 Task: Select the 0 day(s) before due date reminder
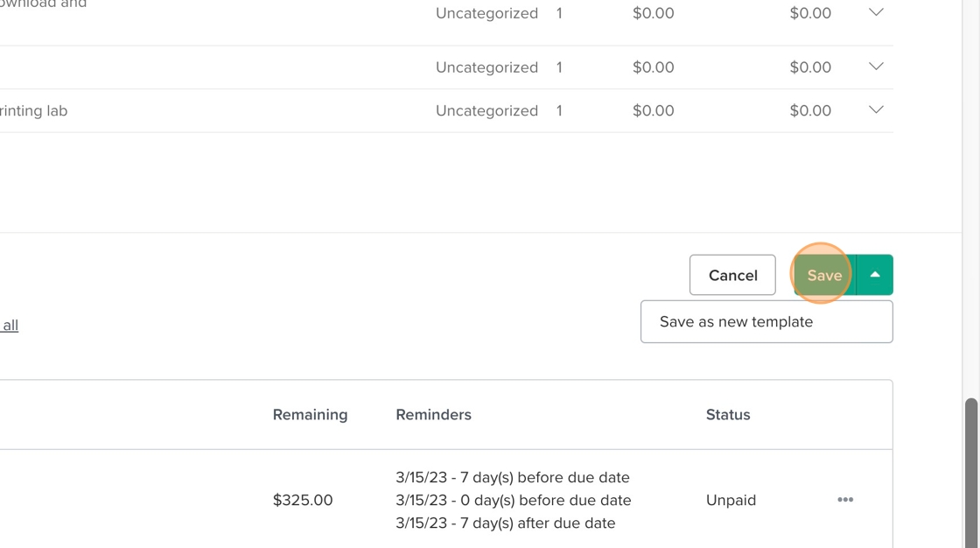tap(513, 500)
